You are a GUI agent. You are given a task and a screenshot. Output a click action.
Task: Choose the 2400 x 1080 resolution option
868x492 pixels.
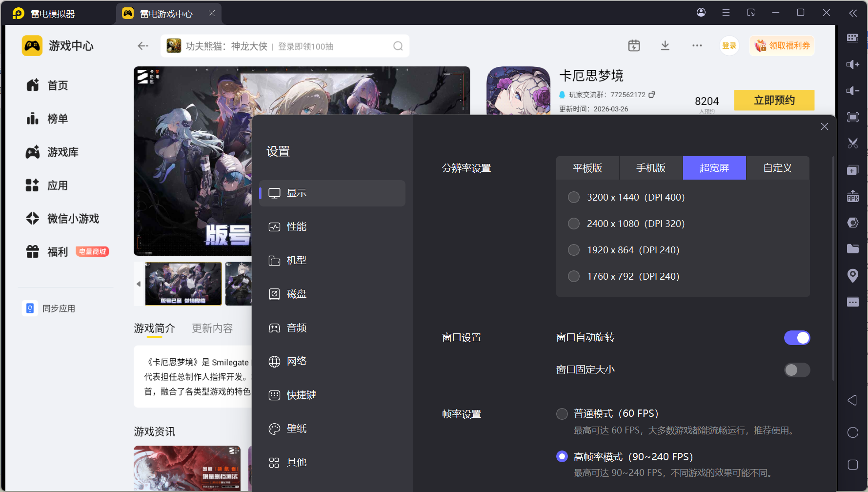coord(574,224)
